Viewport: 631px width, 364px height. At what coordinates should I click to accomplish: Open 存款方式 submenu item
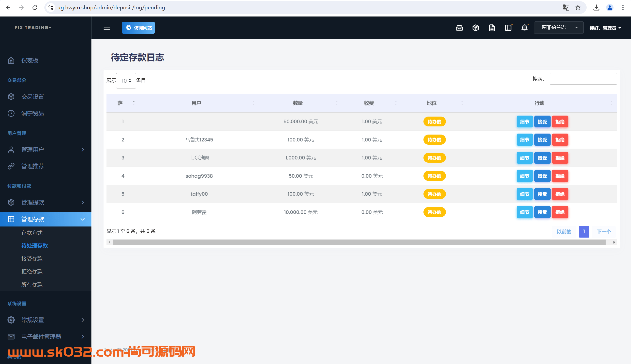click(32, 233)
